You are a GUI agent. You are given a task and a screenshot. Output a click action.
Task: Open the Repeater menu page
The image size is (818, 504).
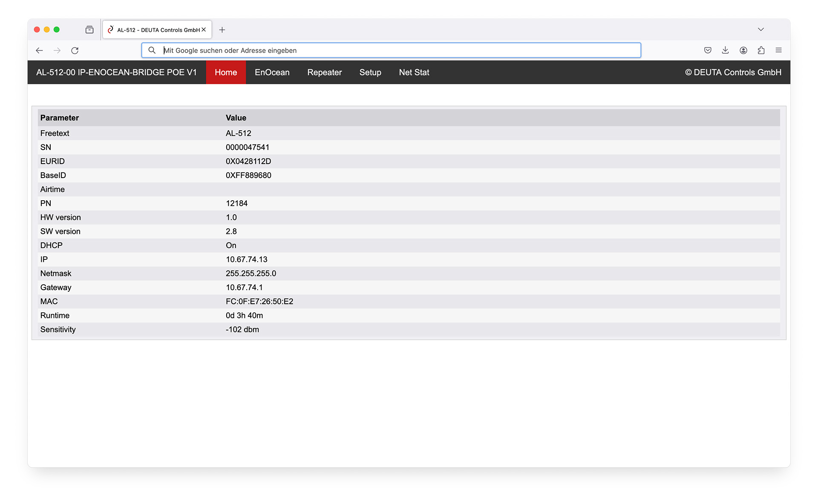click(x=324, y=72)
